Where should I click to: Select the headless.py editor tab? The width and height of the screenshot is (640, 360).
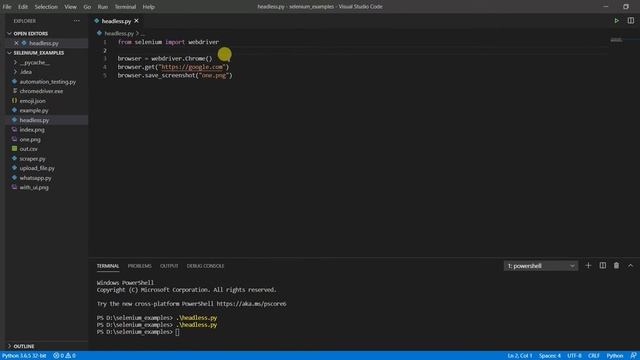(x=116, y=21)
